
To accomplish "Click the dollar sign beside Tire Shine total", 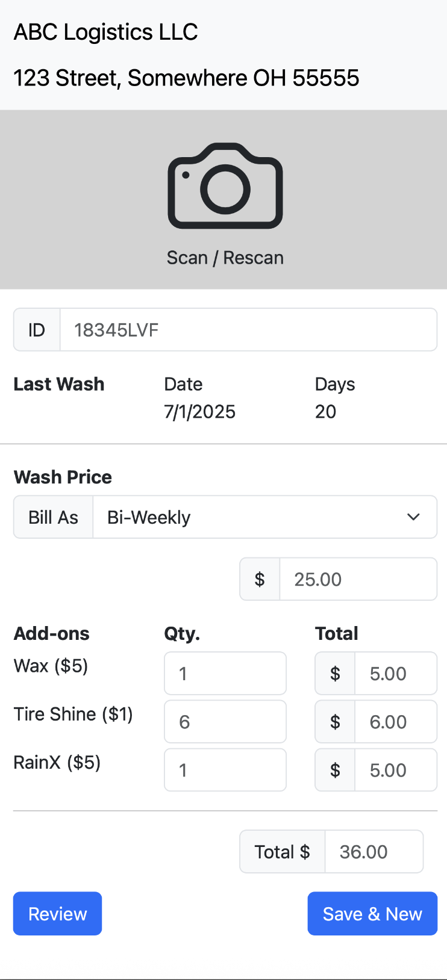I will [335, 722].
